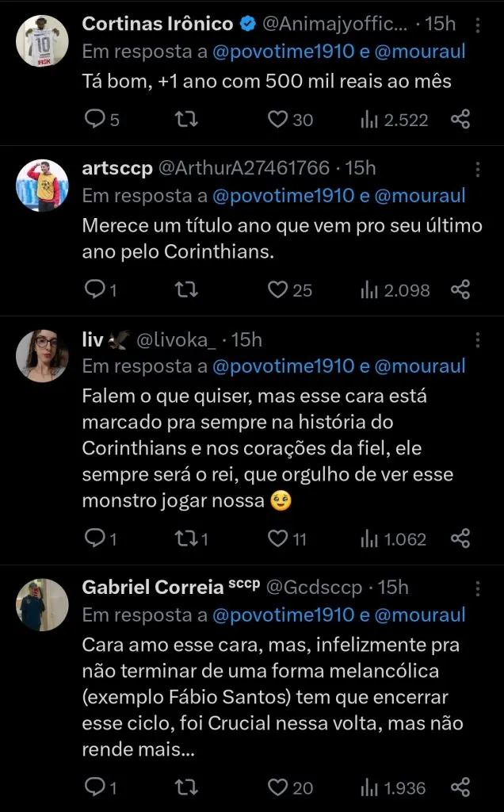Viewport: 504px width, 812px height.
Task: Open @povotime1910 mention in liv's reply
Action: [x=283, y=366]
